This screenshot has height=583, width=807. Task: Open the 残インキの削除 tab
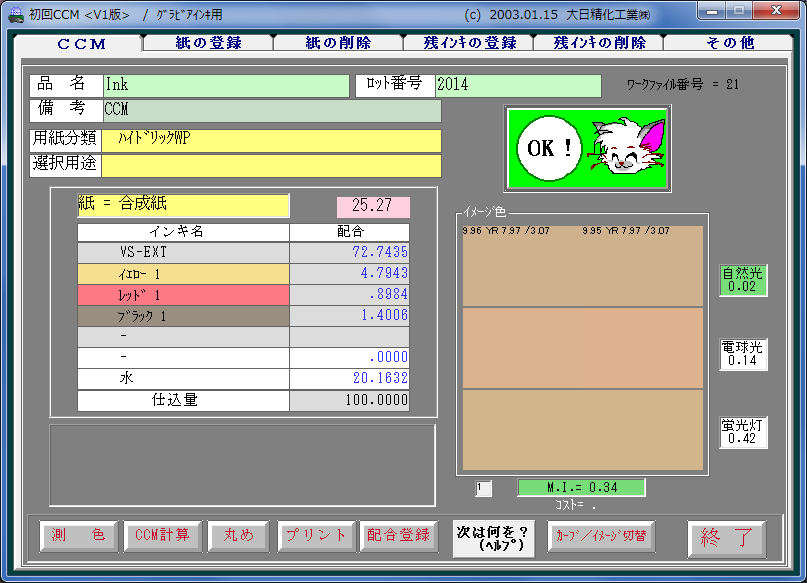pyautogui.click(x=599, y=43)
